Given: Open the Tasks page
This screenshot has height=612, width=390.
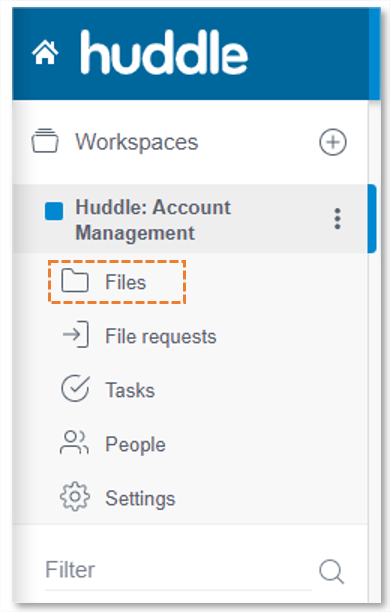Looking at the screenshot, I should [130, 390].
